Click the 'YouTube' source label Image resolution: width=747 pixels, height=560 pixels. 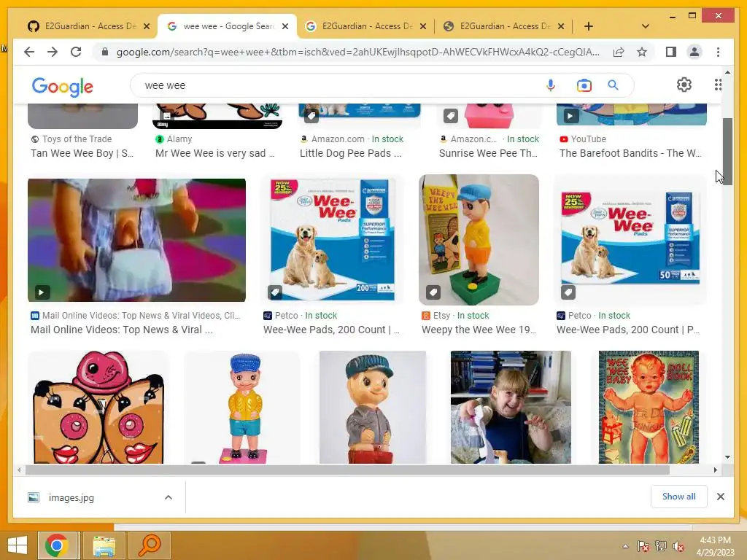(589, 139)
